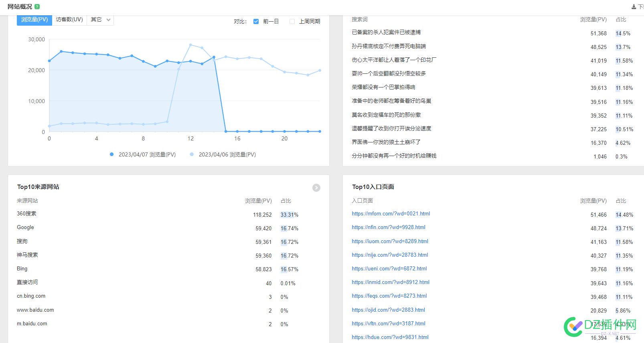Click the 来源网站 column header
Image resolution: width=644 pixels, height=343 pixels.
click(x=27, y=201)
